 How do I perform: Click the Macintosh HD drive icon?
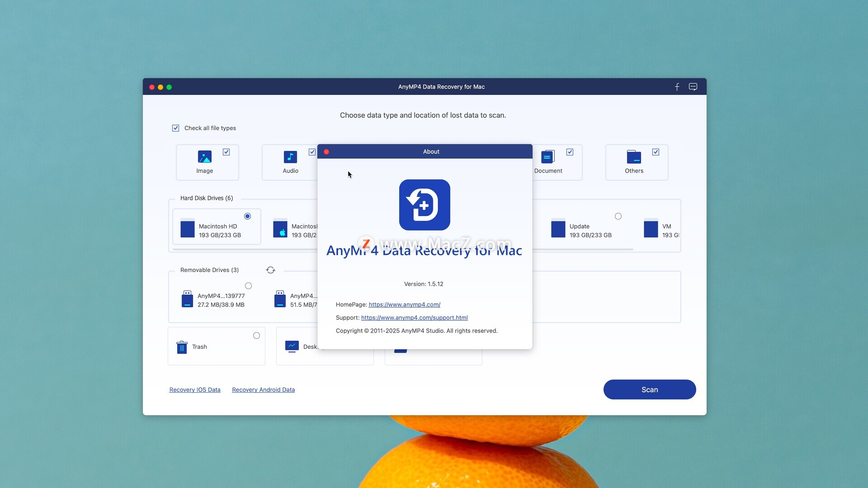pyautogui.click(x=188, y=228)
